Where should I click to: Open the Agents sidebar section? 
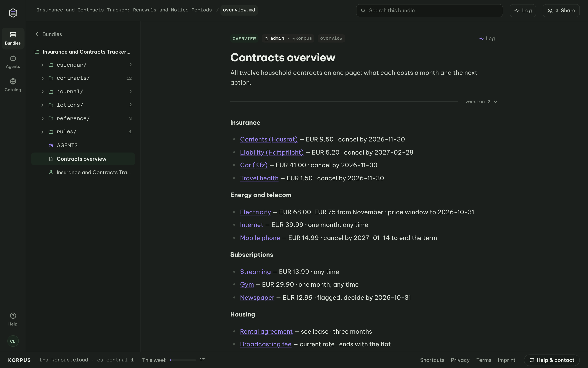click(13, 62)
